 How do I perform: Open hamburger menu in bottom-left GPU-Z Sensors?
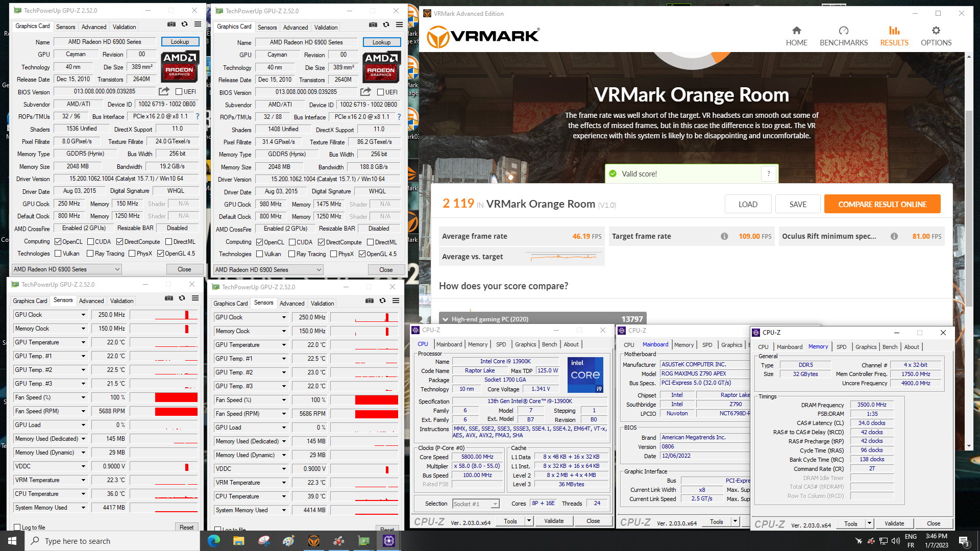coord(195,298)
